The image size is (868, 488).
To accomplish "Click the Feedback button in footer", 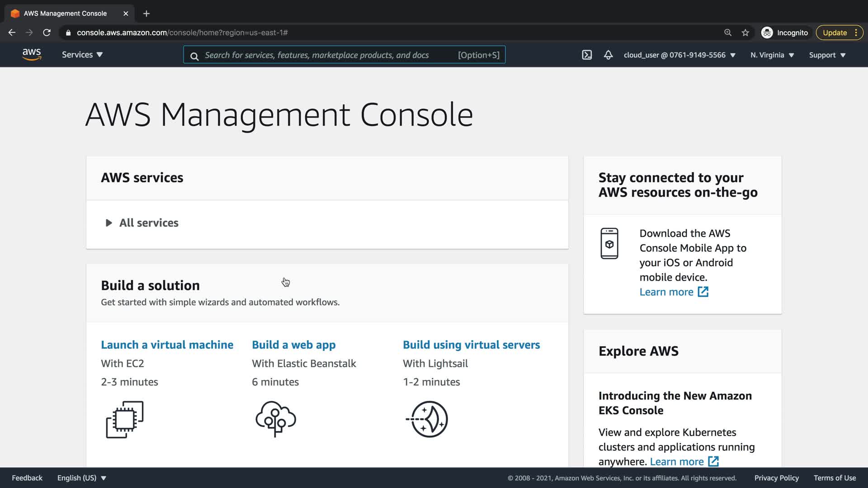I will [27, 478].
